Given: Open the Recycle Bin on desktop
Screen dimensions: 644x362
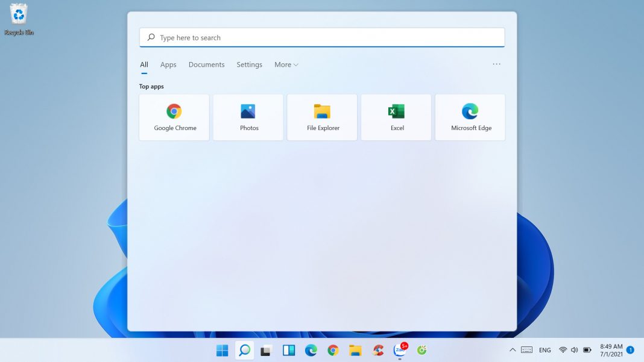Looking at the screenshot, I should click(19, 19).
